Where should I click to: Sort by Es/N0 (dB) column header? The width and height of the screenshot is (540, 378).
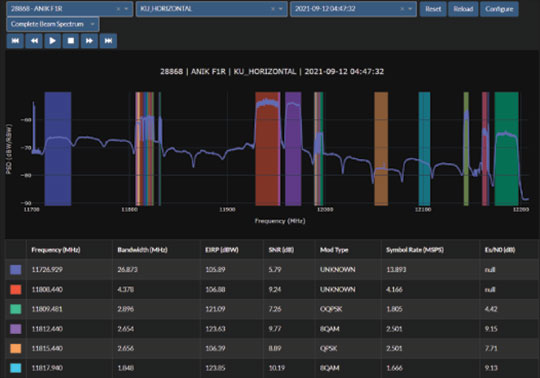point(500,250)
